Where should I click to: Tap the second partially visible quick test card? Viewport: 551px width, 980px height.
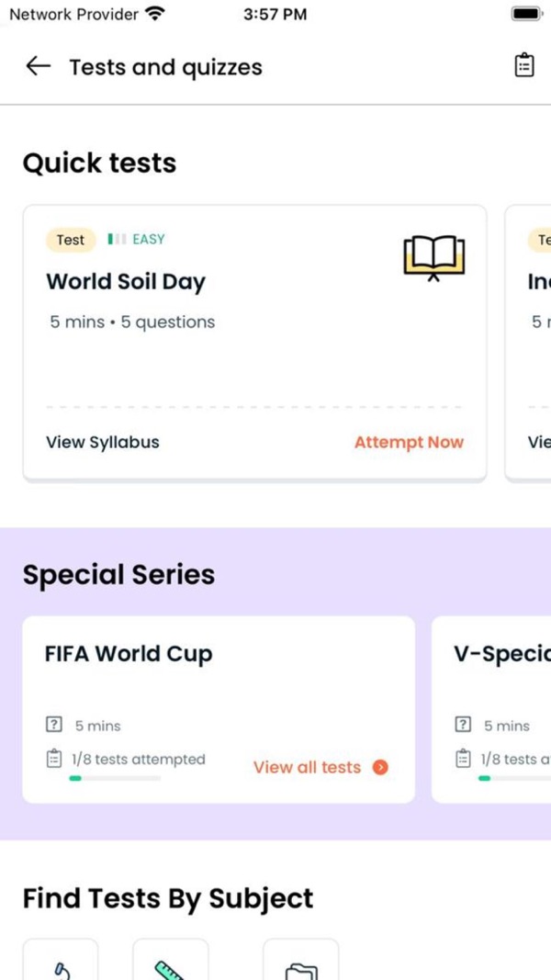528,344
